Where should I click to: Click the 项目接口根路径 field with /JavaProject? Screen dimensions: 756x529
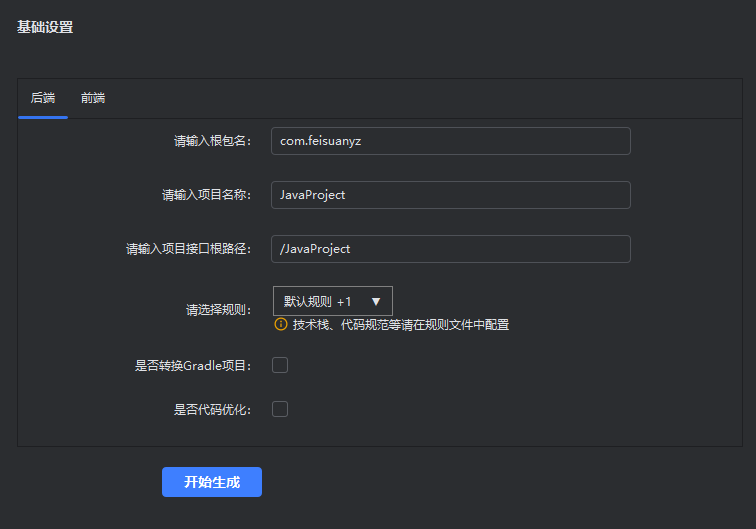[450, 249]
